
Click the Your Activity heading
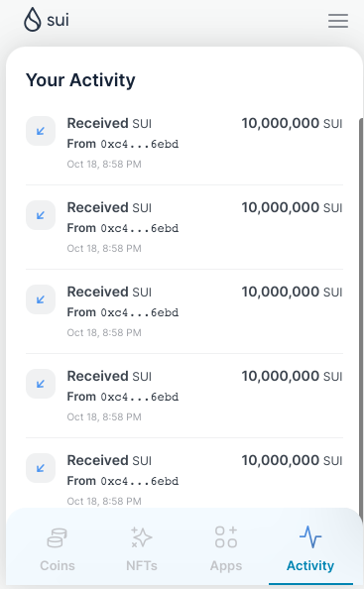[80, 80]
